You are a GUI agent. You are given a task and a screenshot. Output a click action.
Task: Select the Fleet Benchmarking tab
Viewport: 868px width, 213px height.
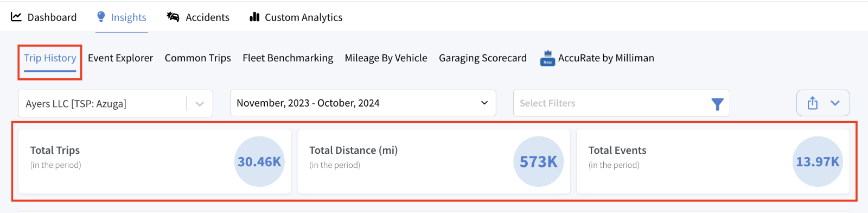[288, 58]
